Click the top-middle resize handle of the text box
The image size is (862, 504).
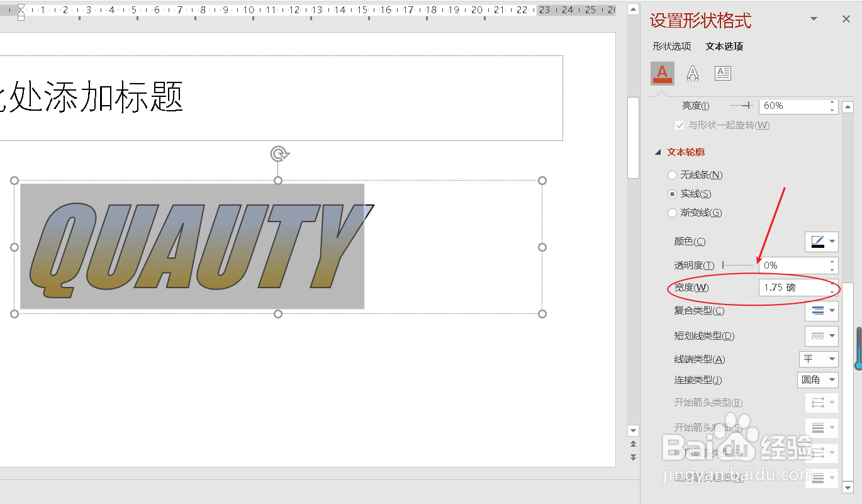[278, 181]
